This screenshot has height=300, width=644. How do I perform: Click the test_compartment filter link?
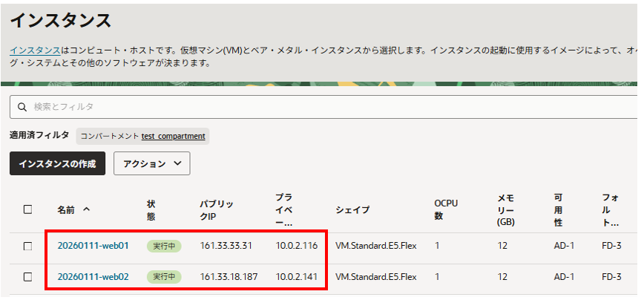point(173,136)
